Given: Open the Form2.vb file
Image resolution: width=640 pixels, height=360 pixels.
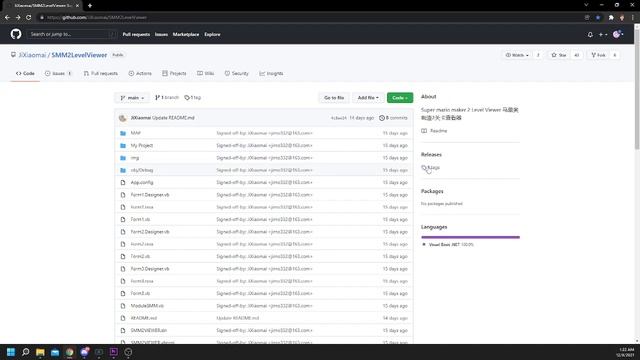Looking at the screenshot, I should (x=140, y=256).
